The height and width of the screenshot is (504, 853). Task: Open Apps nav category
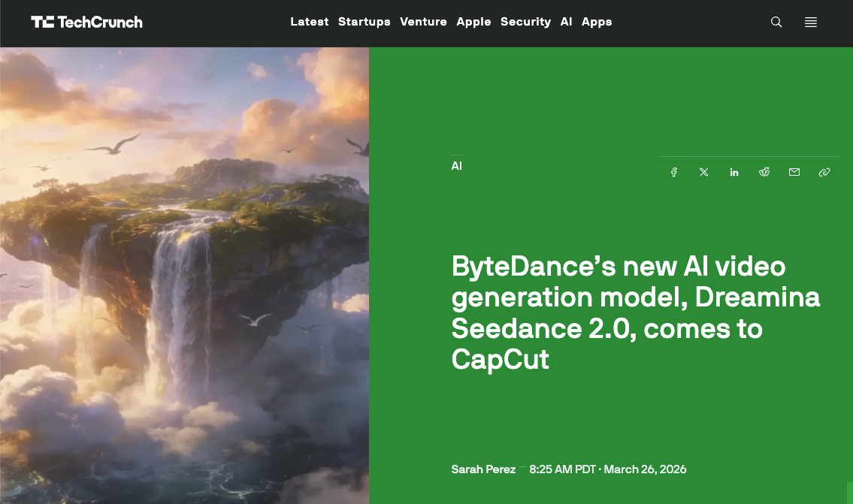pyautogui.click(x=597, y=22)
